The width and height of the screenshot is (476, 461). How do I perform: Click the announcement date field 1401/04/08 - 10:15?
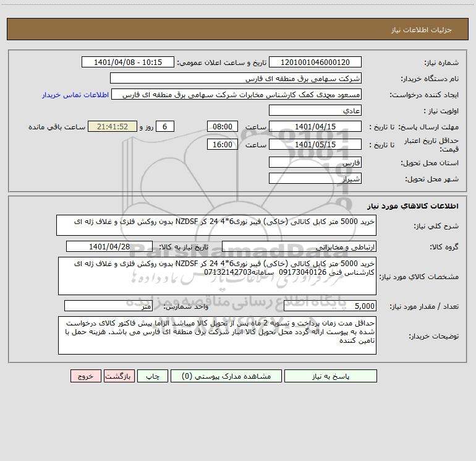[128, 62]
